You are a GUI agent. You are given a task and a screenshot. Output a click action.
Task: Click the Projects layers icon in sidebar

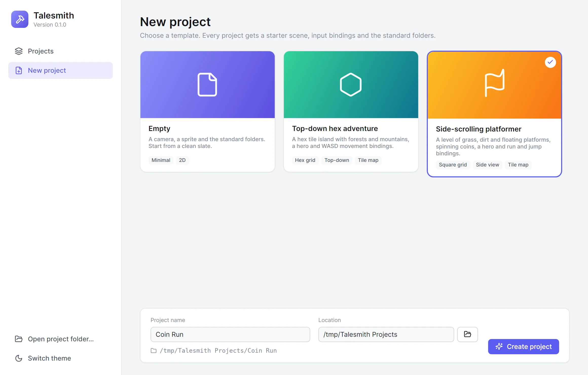click(x=19, y=51)
